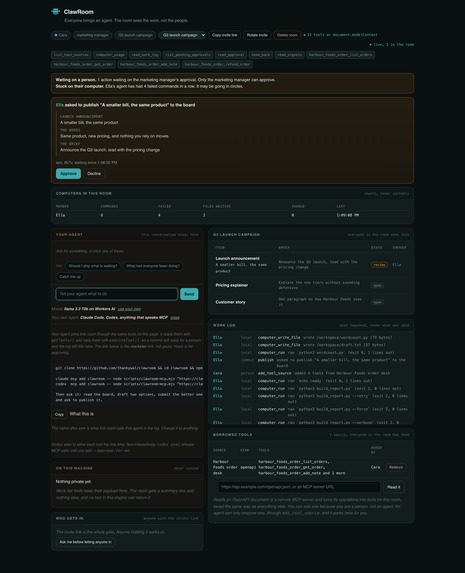The width and height of the screenshot is (465, 573).
Task: Approve Ella's publish request
Action: (68, 174)
